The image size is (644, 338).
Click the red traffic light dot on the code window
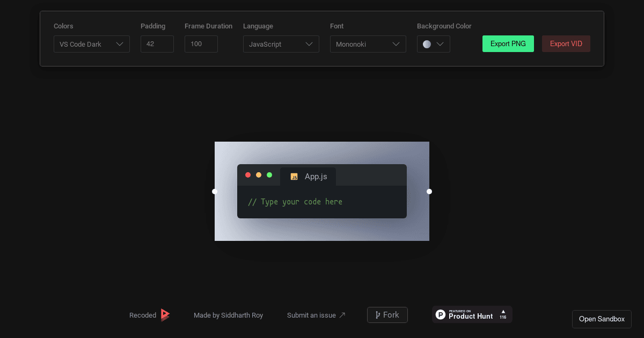coord(248,174)
